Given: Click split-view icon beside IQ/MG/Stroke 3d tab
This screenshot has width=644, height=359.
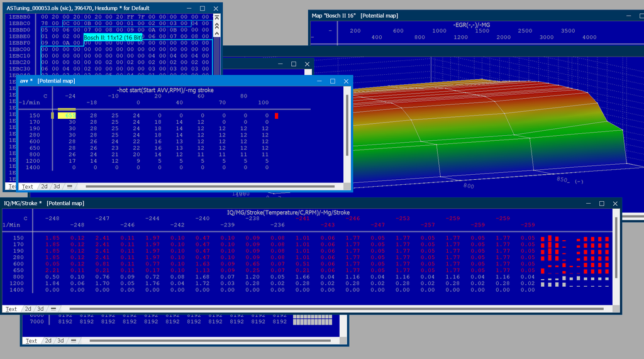Looking at the screenshot, I should click(x=53, y=309).
